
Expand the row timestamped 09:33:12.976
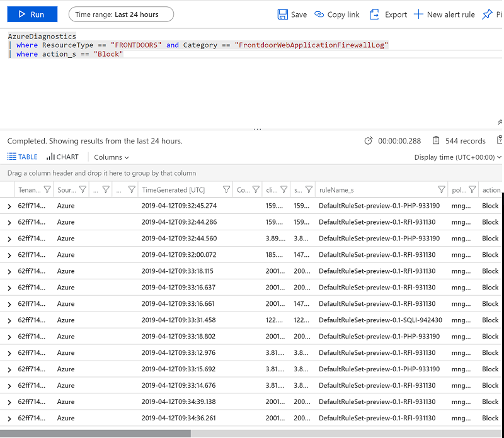9,353
